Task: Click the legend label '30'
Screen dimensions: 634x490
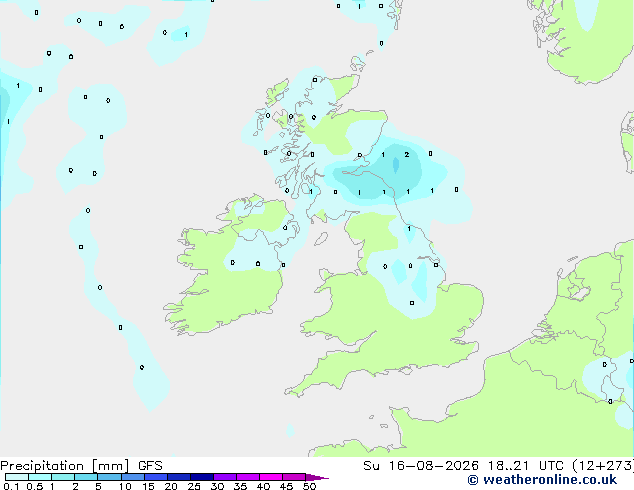Action: [x=217, y=486]
